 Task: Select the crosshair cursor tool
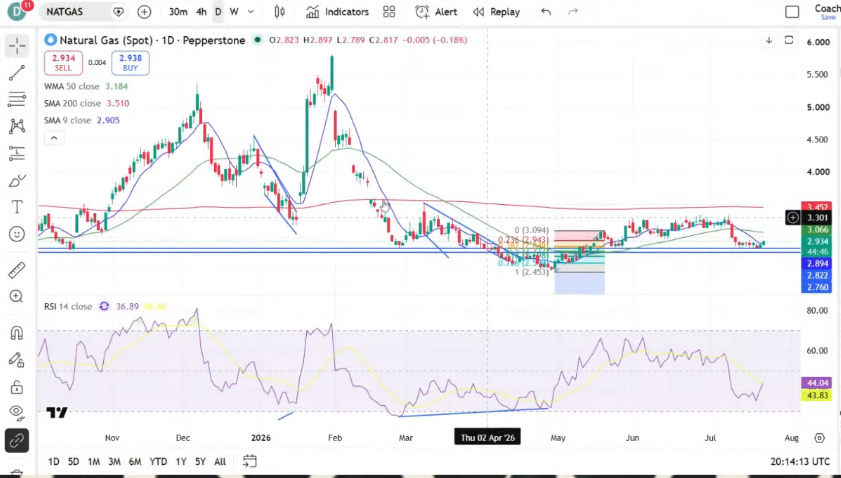tap(17, 46)
